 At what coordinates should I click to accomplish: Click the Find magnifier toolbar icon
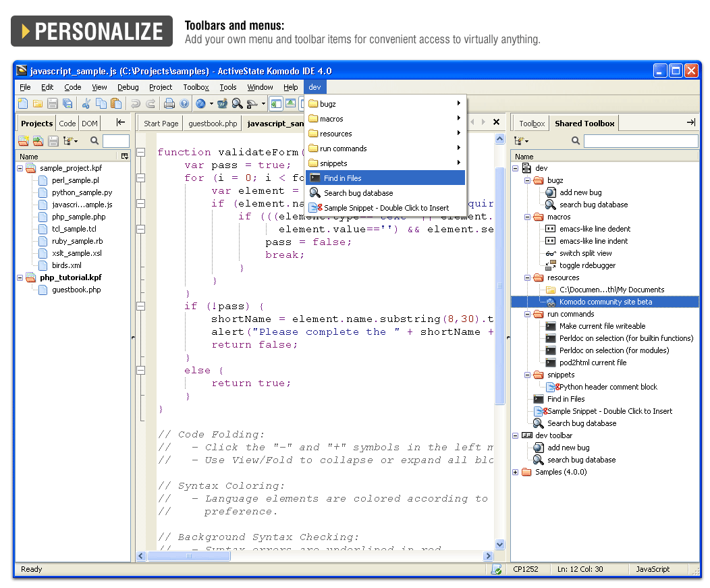tap(238, 104)
